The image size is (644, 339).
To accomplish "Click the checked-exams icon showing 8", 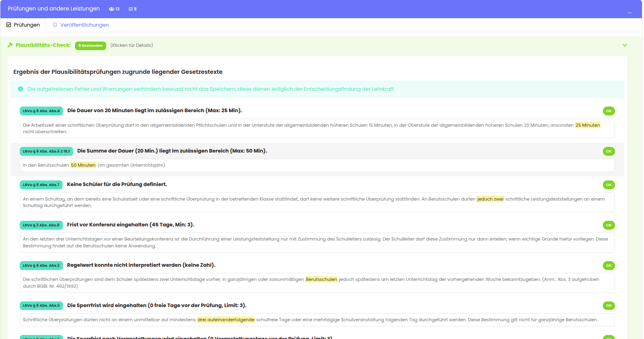I will pos(131,9).
